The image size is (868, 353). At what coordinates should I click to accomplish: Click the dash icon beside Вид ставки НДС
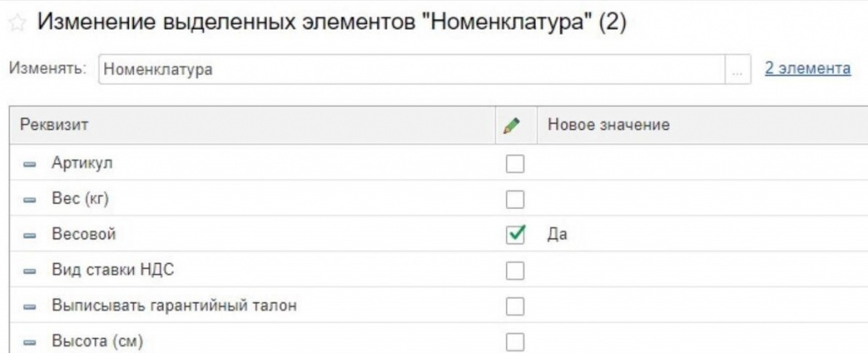[31, 271]
